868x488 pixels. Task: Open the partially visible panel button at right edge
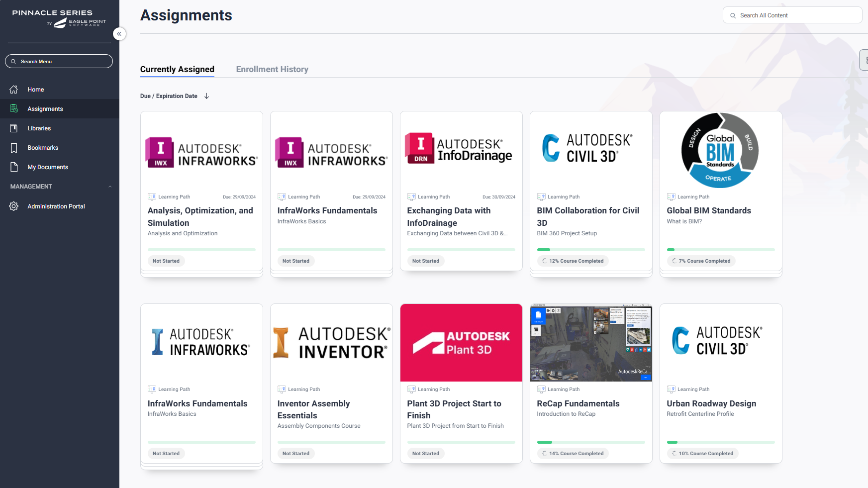click(864, 60)
